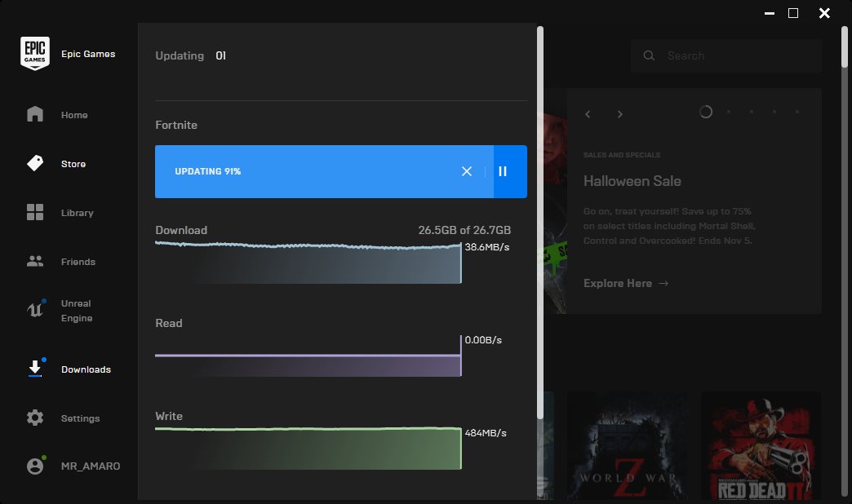Click the MR_AMARO account name
Screen dimensions: 852x504
91,466
